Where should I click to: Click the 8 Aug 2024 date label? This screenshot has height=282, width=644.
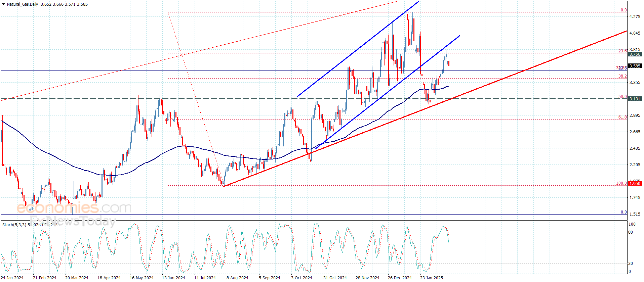coord(237,278)
